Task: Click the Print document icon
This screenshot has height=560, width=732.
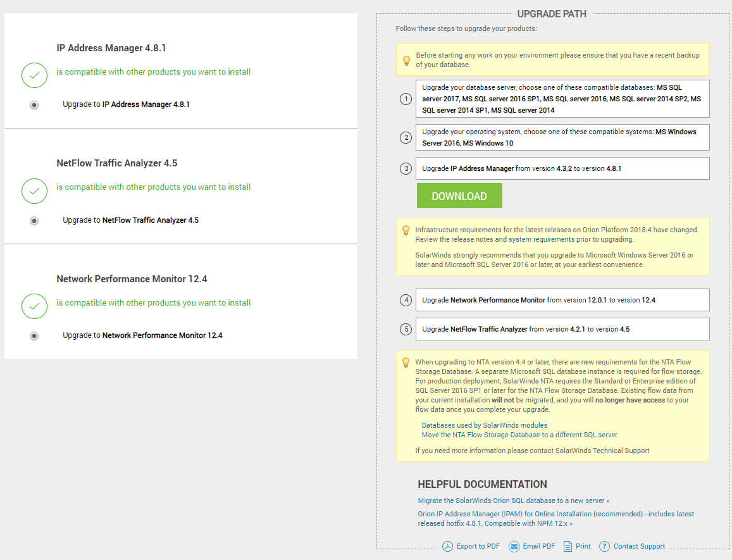Action: pyautogui.click(x=568, y=547)
